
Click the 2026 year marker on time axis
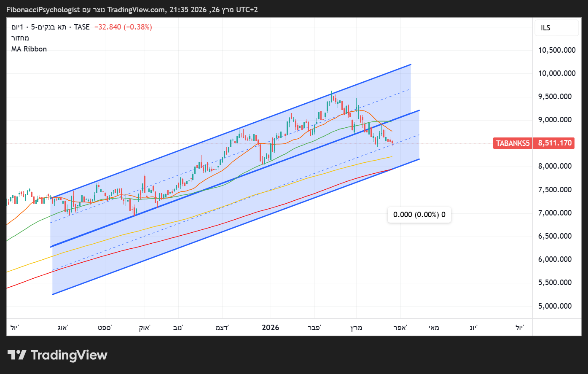click(x=271, y=328)
